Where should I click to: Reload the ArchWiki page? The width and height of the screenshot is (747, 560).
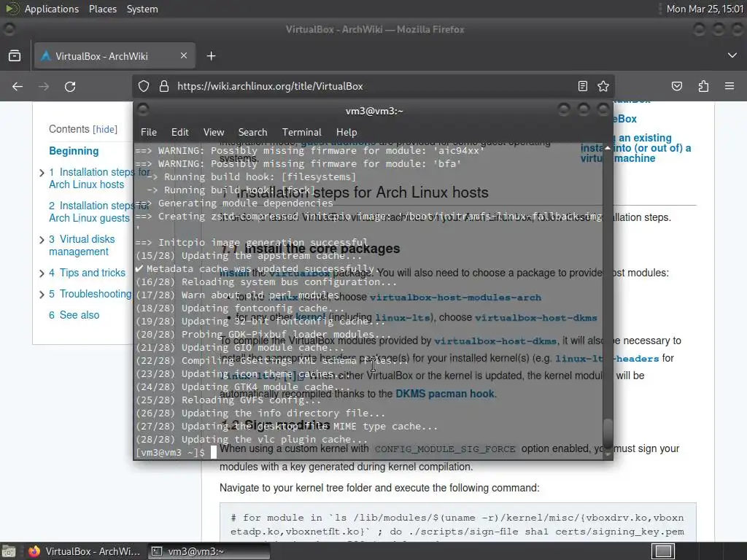[70, 86]
